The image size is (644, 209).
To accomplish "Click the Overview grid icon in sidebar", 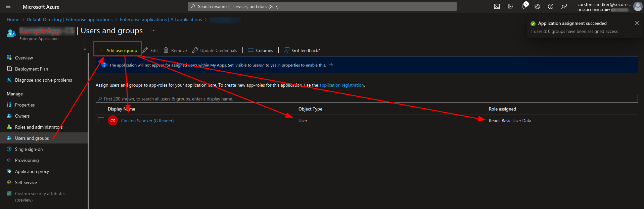I will pos(9,58).
